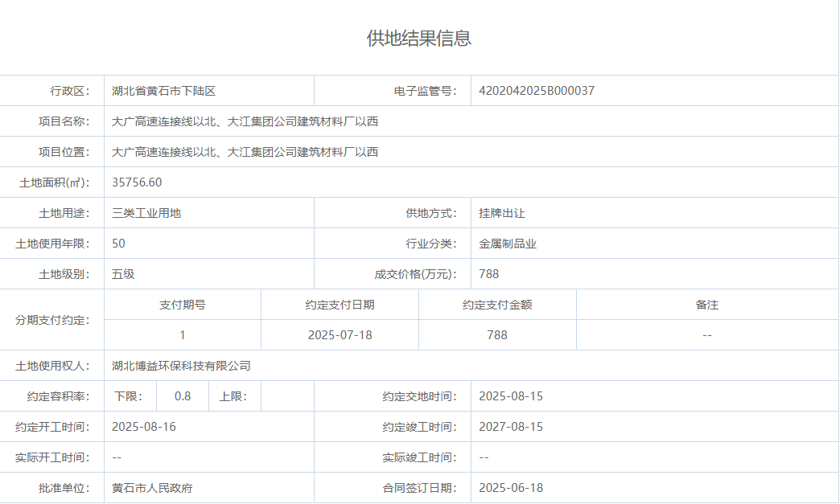Select land area value 35756.60

click(137, 182)
